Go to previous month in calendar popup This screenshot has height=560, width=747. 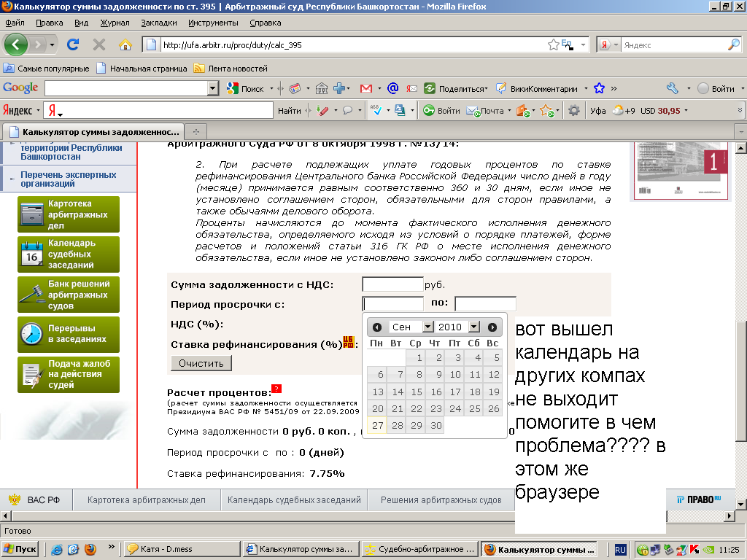click(377, 327)
